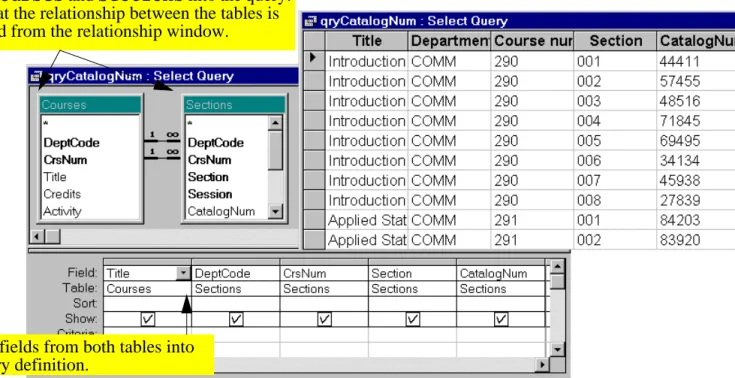Click the CatalogNum Field cell in grid

point(500,273)
